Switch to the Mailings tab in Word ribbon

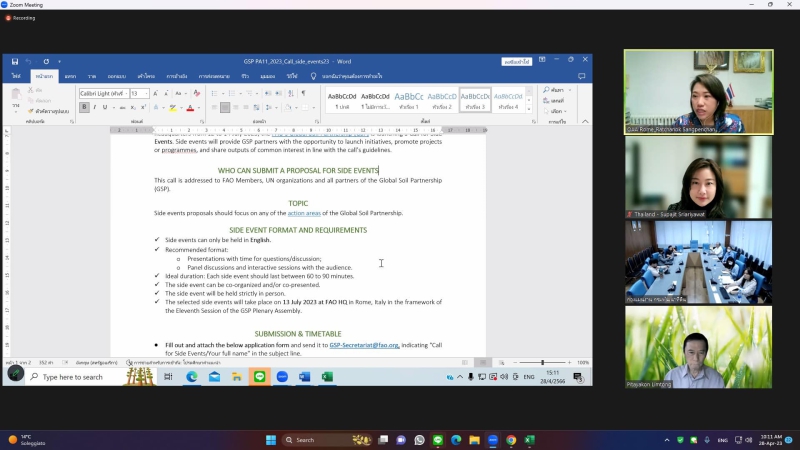[214, 76]
